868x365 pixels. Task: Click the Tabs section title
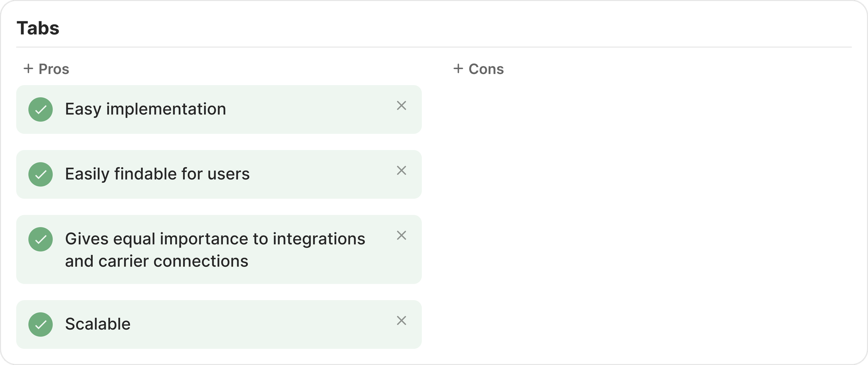tap(38, 28)
